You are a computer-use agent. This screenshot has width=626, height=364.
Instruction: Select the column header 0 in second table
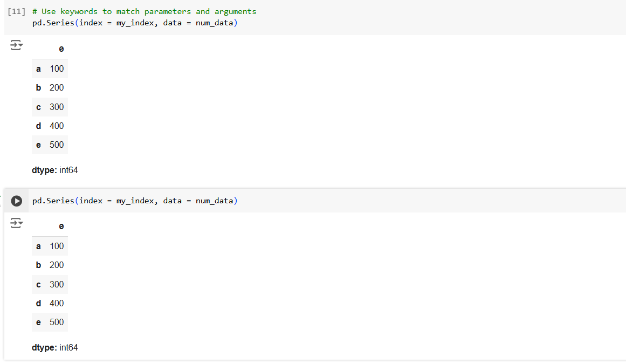pos(61,226)
